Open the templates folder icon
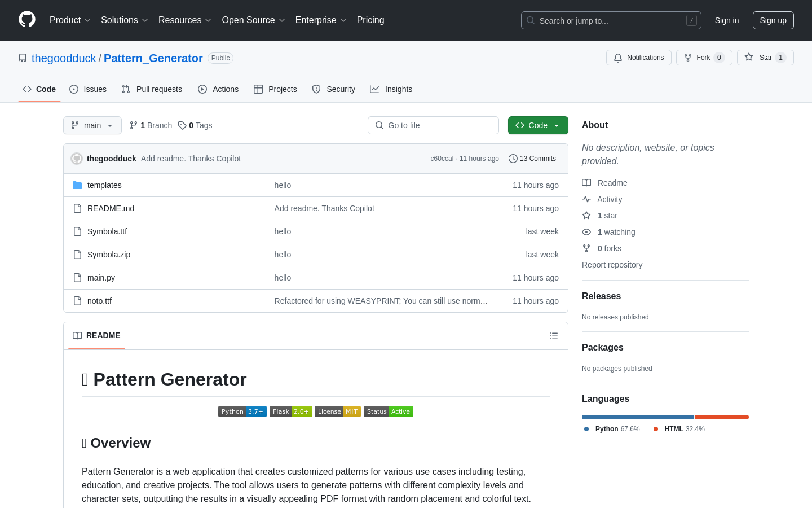Screen dimensions: 812x508 click(77, 185)
